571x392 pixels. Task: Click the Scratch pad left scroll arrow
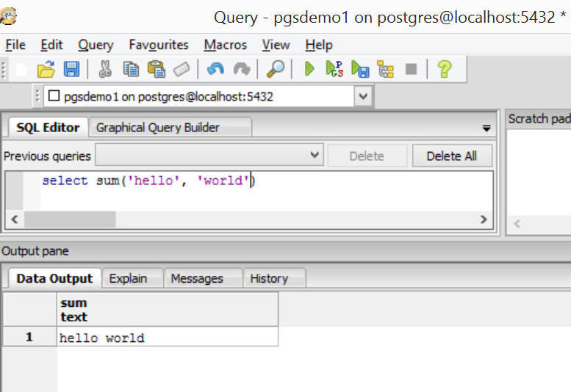pos(517,223)
